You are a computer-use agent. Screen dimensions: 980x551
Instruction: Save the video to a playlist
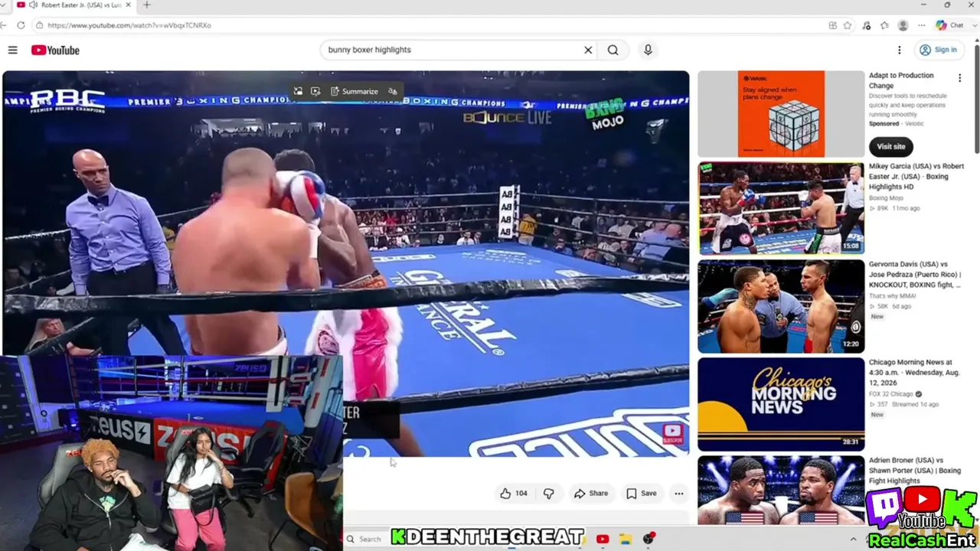[x=642, y=494]
